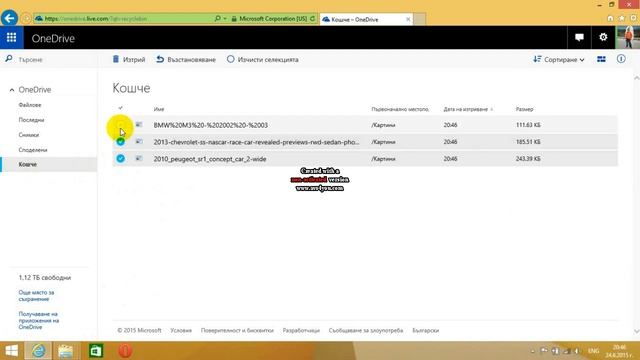
Task: Click the Изтрий delete button
Action: coord(129,60)
